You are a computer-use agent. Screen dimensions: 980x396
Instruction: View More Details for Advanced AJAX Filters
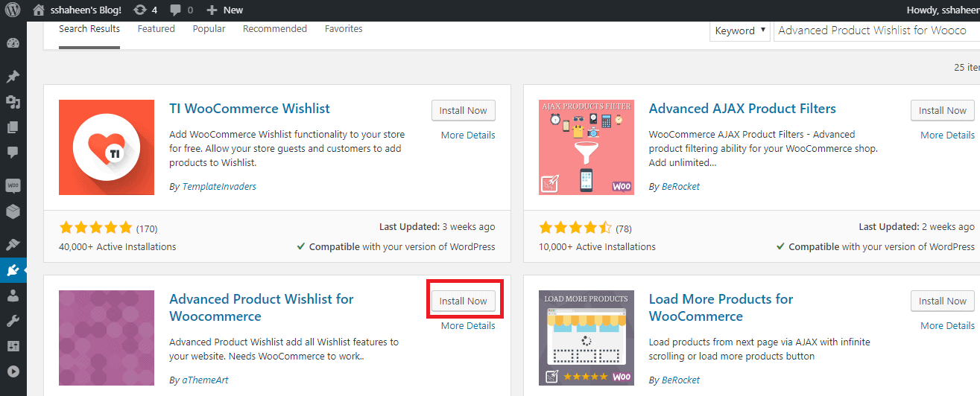947,135
